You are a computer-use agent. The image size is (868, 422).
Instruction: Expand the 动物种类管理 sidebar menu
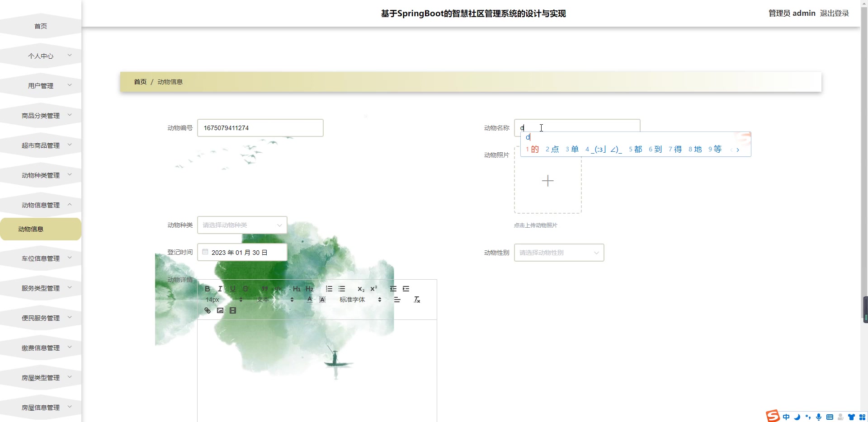41,175
